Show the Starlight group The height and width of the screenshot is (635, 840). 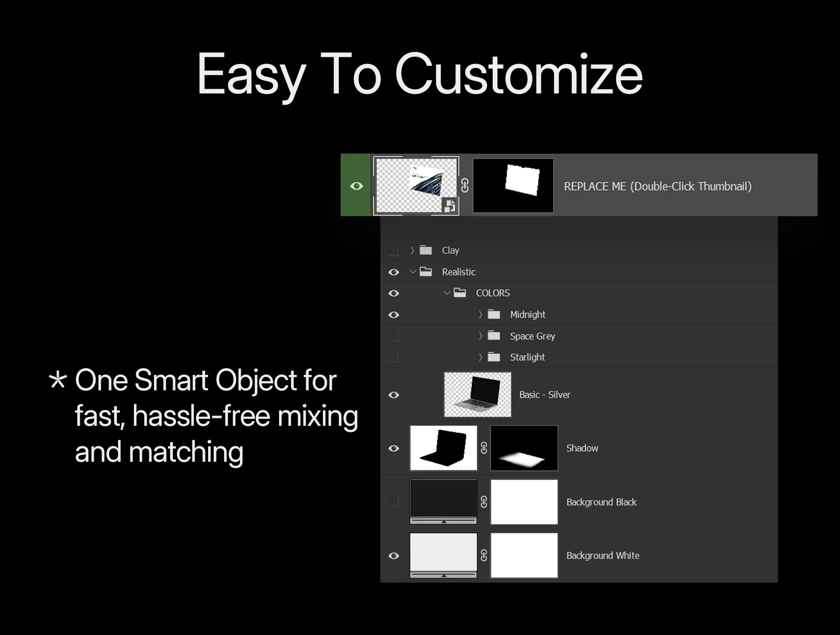tap(393, 357)
